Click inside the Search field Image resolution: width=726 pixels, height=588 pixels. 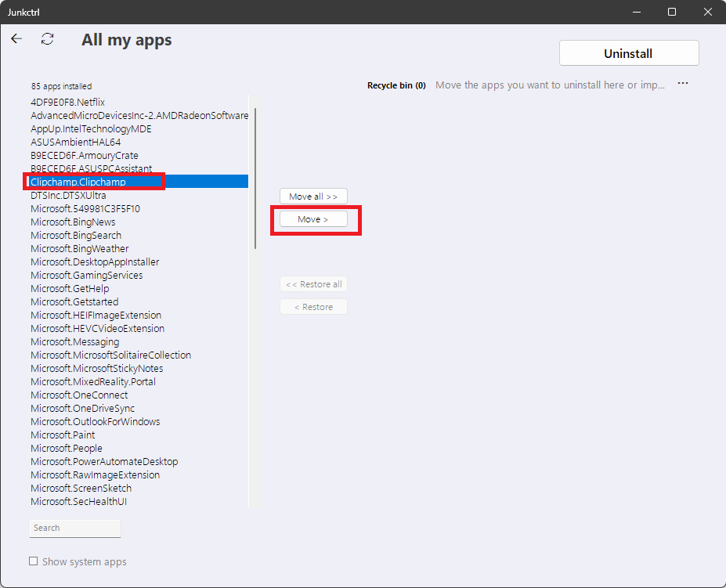[75, 528]
